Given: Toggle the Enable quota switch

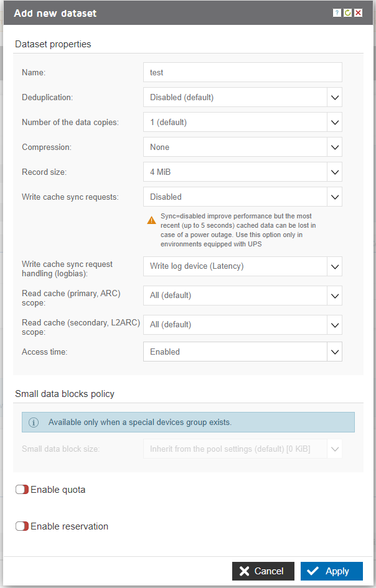Looking at the screenshot, I should coord(22,490).
